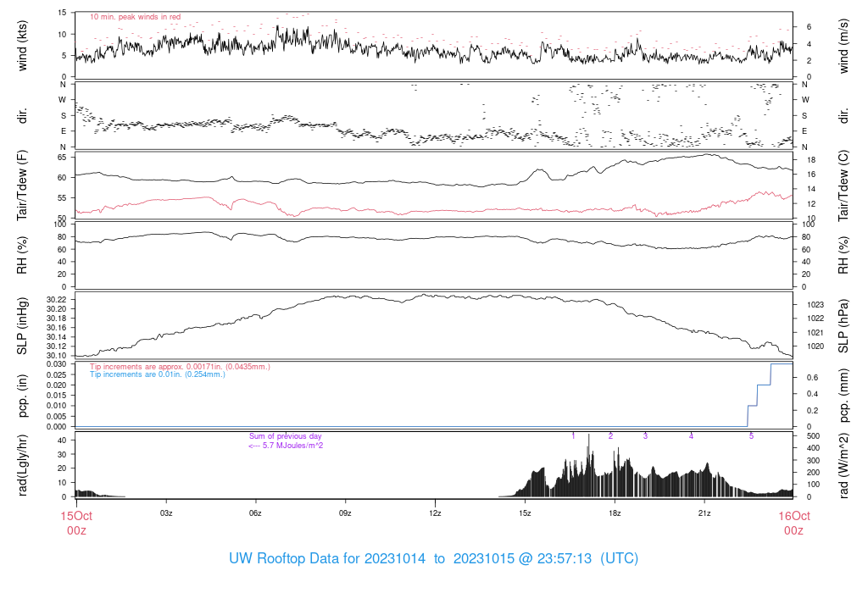
Task: Click the 'rad (W/m^2)' right axis label
Action: coord(843,464)
